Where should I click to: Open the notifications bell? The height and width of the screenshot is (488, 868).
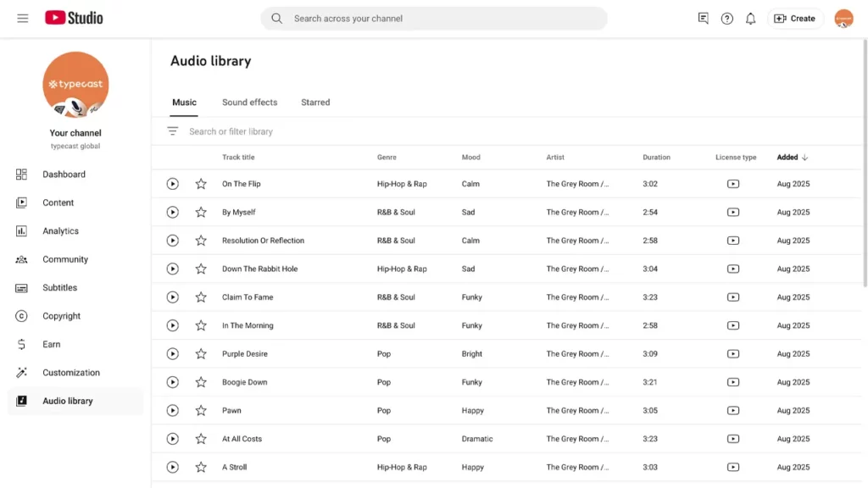click(751, 19)
